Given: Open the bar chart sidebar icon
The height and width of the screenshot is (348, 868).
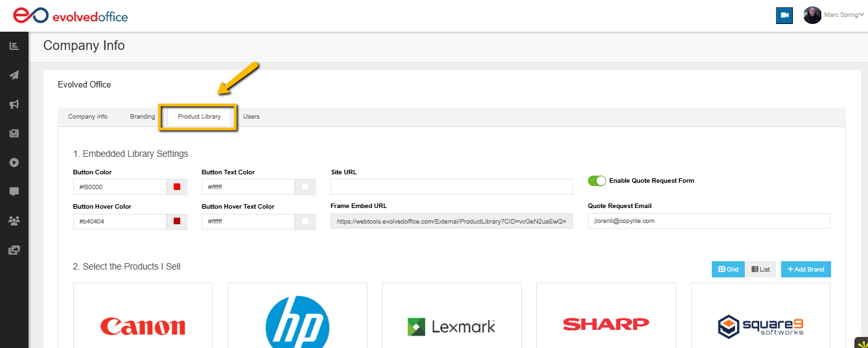Looking at the screenshot, I should 14,46.
